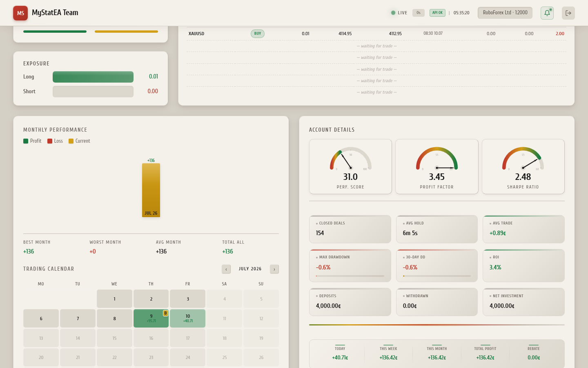The image size is (588, 368).
Task: Select calendar day 9
Action: click(151, 318)
